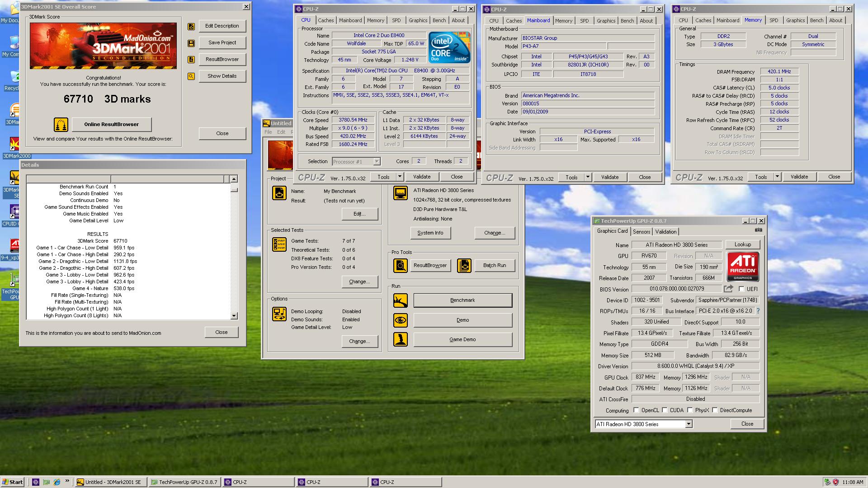Open the Sensors tab in GPU-Z
868x488 pixels.
point(642,232)
